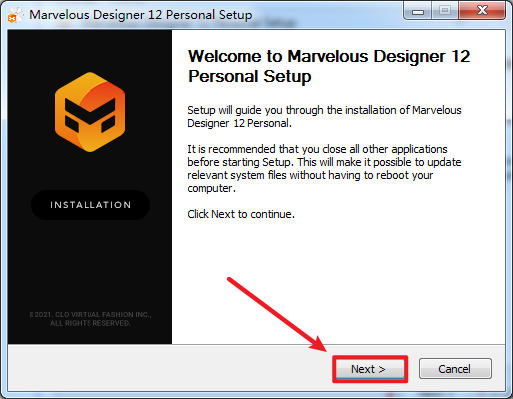Click the Next button to continue setup

[370, 369]
